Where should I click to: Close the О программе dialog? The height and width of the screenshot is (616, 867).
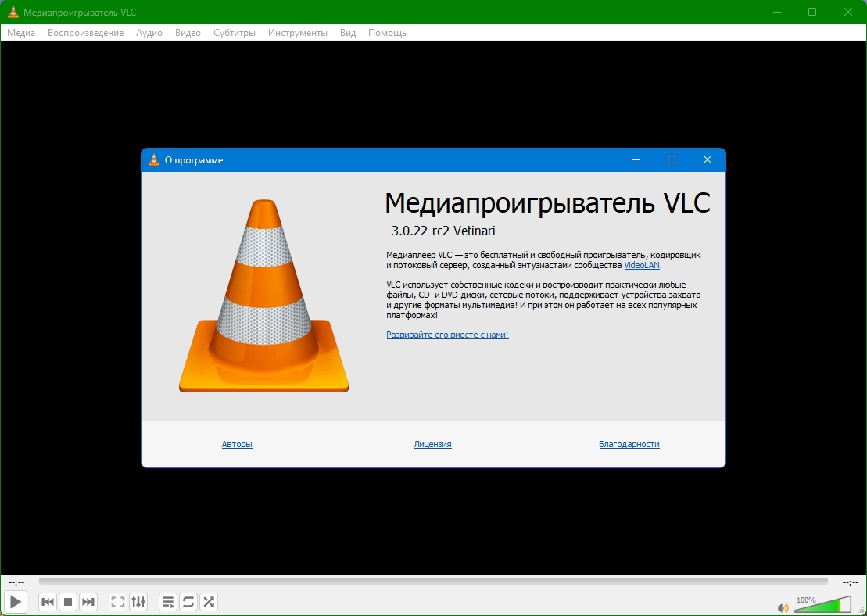point(708,159)
